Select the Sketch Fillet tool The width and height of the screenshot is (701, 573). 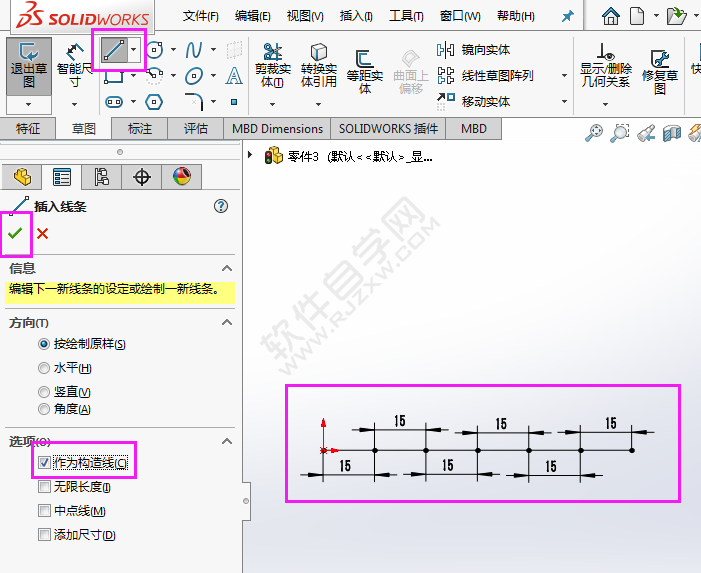coord(194,101)
